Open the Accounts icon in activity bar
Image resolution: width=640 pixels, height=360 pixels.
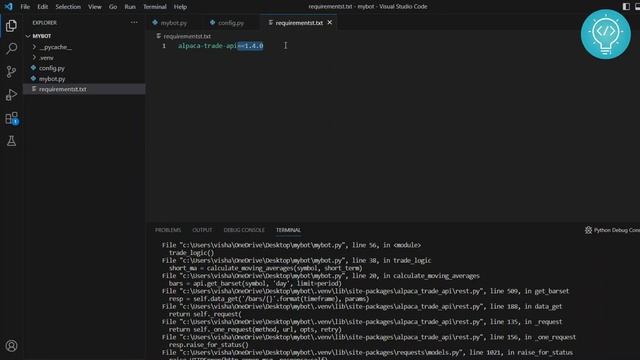(x=11, y=346)
